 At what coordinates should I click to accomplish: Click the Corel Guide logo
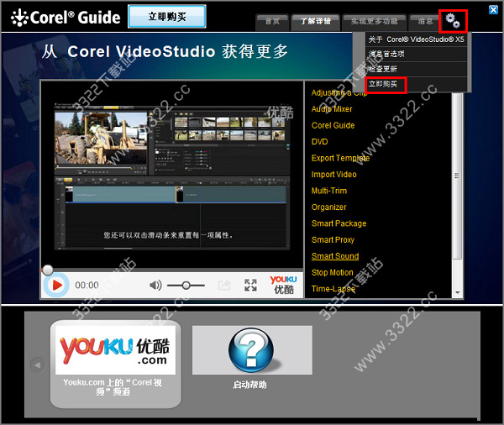[x=66, y=17]
